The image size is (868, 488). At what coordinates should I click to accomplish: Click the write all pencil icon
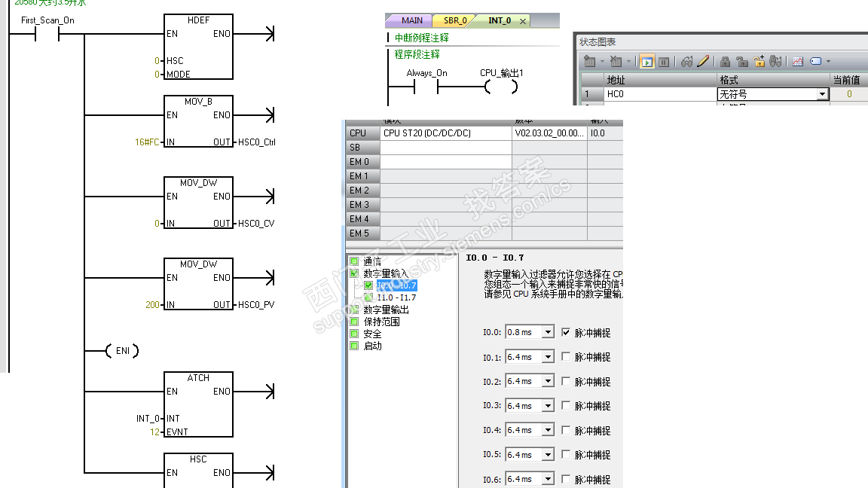[703, 62]
